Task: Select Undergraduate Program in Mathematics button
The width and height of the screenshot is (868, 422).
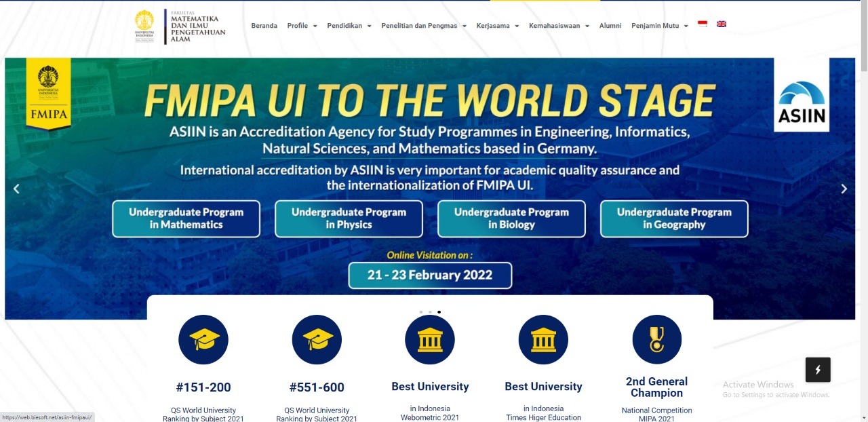Action: pos(186,218)
